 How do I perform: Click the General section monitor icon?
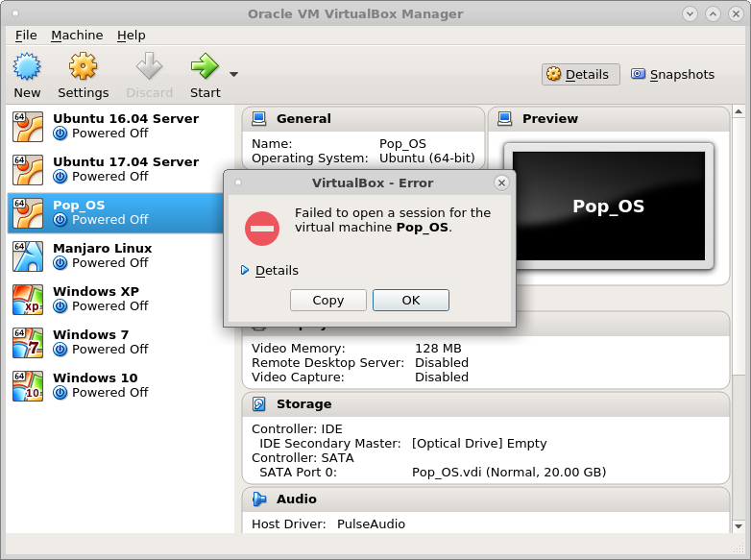259,118
